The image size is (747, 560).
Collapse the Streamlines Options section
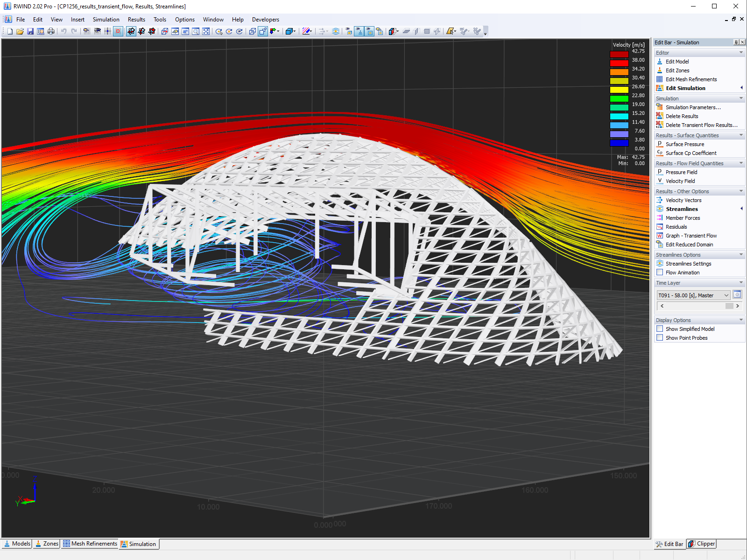[x=741, y=255]
